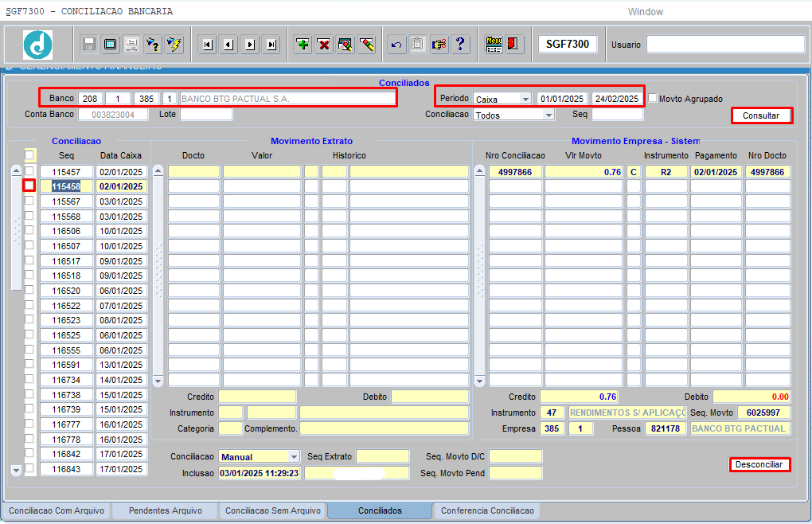Go to last record arrow icon
Viewport: 812px width, 524px height.
271,45
